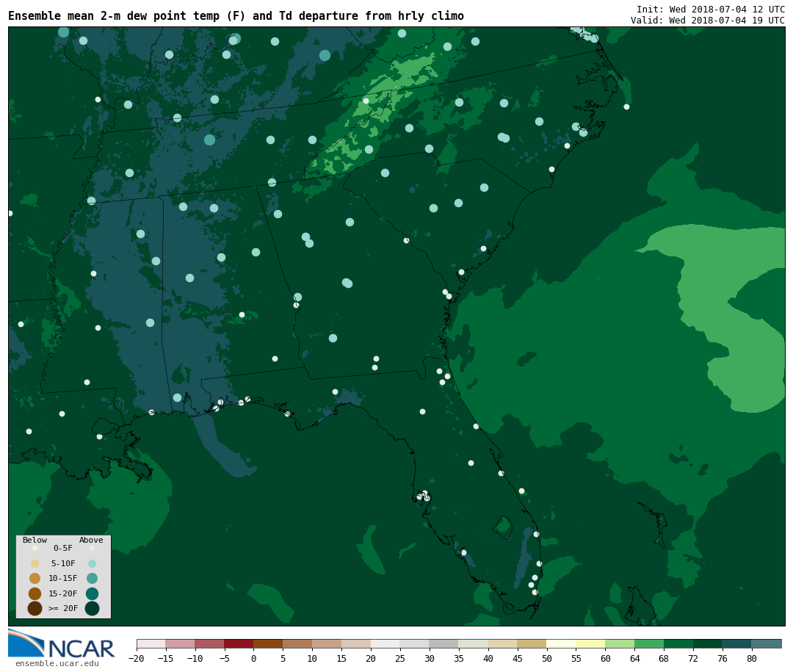Screen dimensions: 793x672
Task: Pick the 35 to 40 colorbar swatch
Action: point(474,643)
